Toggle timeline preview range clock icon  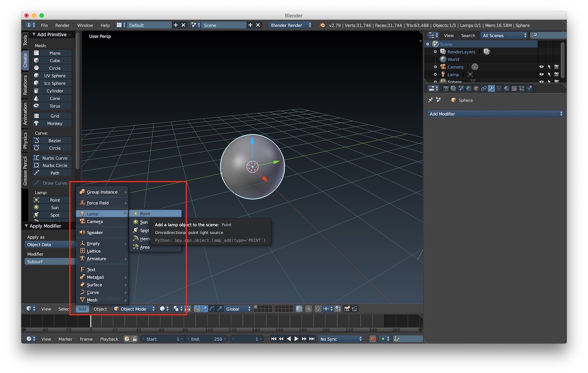(x=127, y=339)
